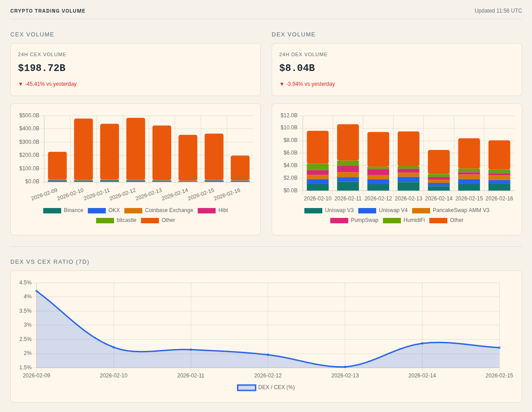The image size is (532, 412).
Task: Click the PancakeSwap AMM V3 legend label
Action: [461, 210]
